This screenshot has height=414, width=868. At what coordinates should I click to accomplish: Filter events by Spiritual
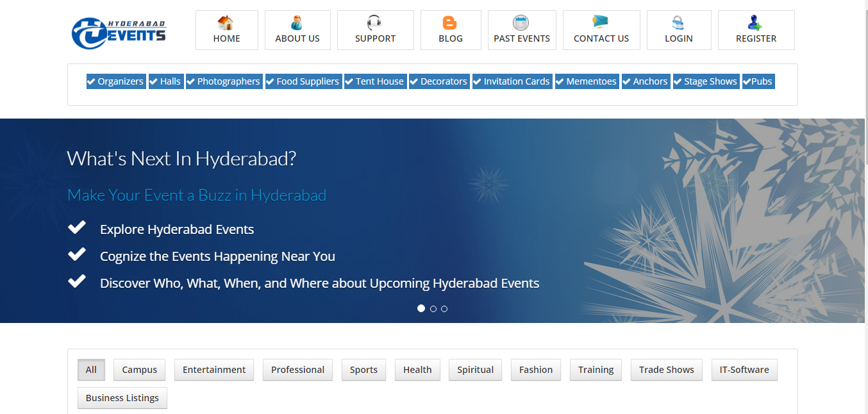tap(476, 370)
